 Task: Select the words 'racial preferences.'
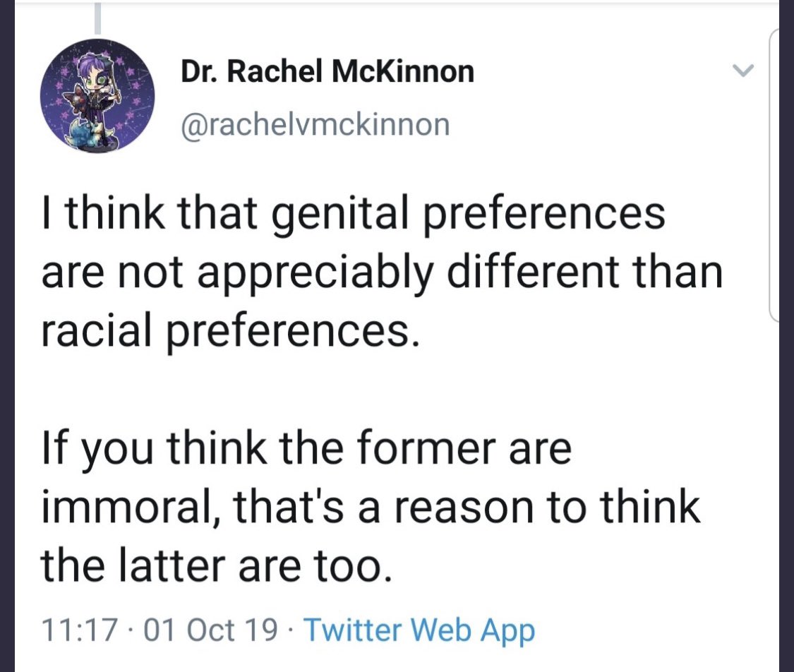click(x=230, y=332)
